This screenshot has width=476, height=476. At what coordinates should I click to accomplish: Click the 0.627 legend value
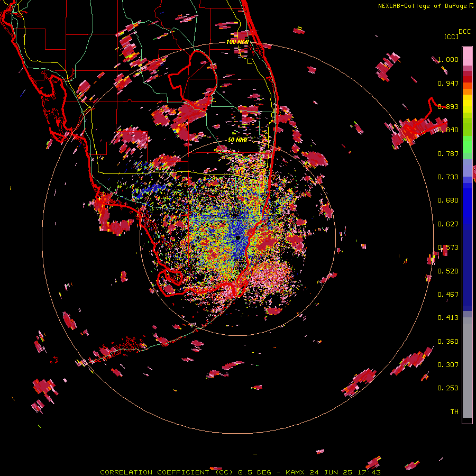click(x=448, y=224)
